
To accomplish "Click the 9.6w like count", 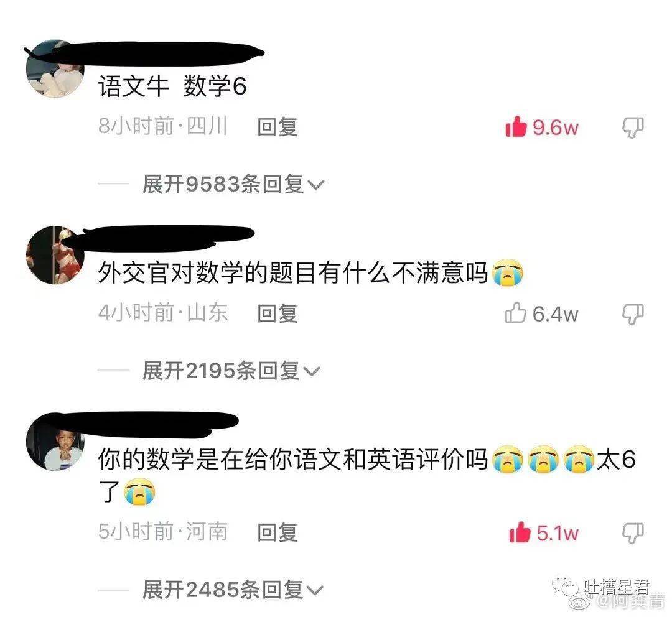I will click(556, 128).
